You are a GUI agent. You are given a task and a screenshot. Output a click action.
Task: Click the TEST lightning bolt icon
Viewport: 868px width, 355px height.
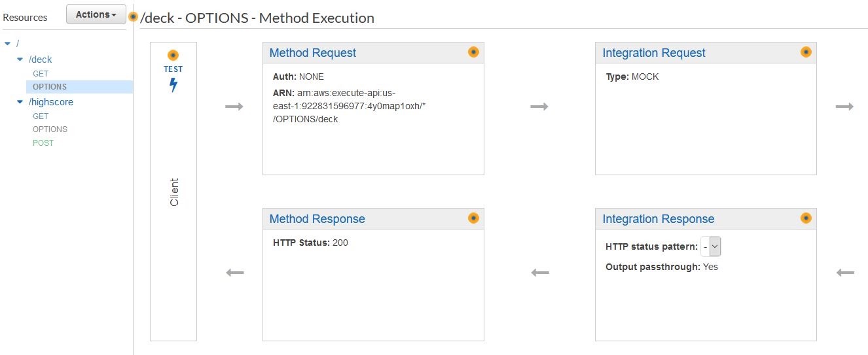[173, 85]
